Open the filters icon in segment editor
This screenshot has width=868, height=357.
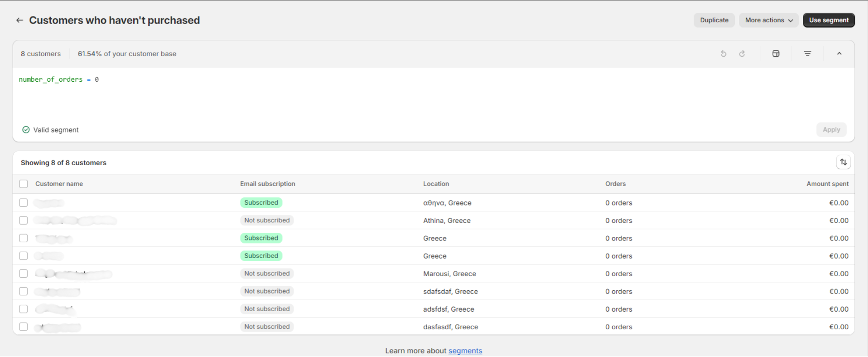(x=808, y=54)
